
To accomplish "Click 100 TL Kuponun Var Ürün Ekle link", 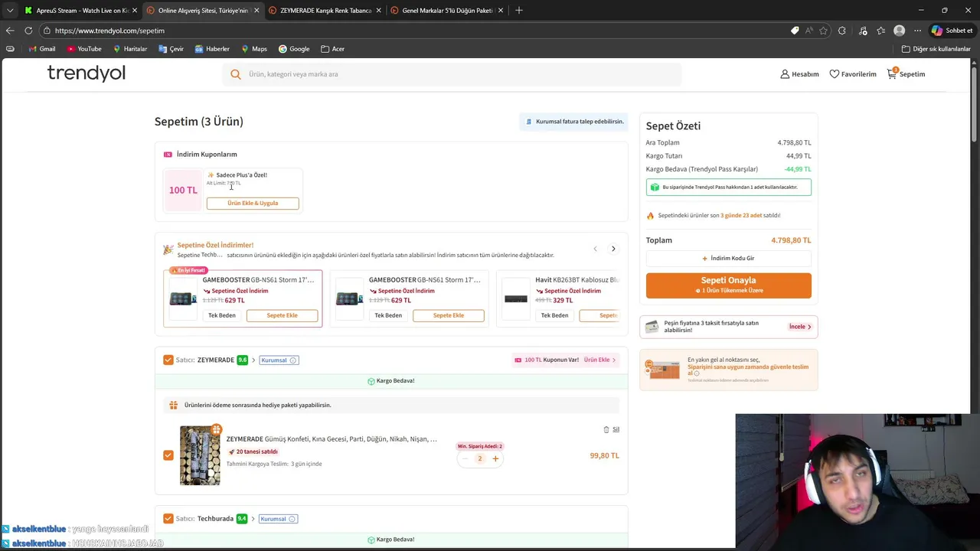I will tap(566, 360).
